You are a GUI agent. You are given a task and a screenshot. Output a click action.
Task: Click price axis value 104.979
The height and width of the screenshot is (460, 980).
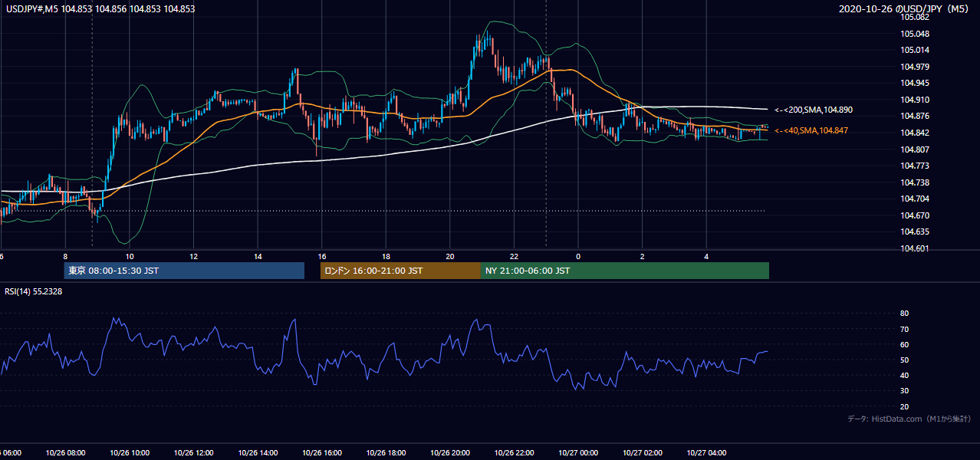pyautogui.click(x=915, y=67)
